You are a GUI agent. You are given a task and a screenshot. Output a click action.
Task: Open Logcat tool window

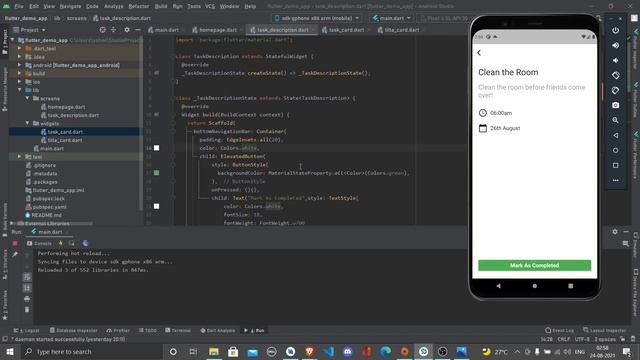27,330
